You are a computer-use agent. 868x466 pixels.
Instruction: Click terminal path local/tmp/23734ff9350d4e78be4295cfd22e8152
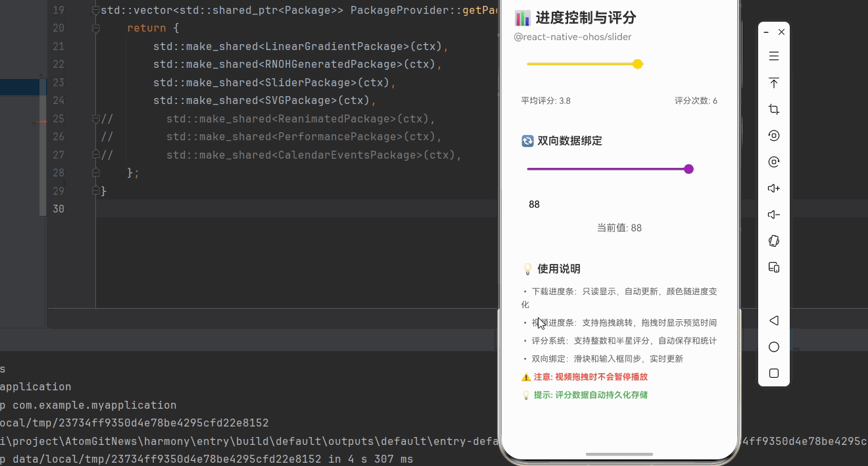pyautogui.click(x=134, y=423)
